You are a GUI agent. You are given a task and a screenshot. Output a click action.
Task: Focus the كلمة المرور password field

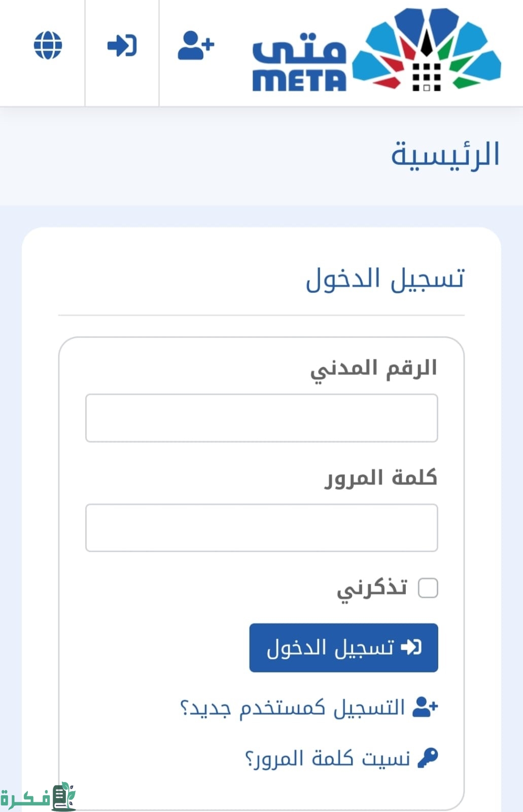[x=261, y=528]
